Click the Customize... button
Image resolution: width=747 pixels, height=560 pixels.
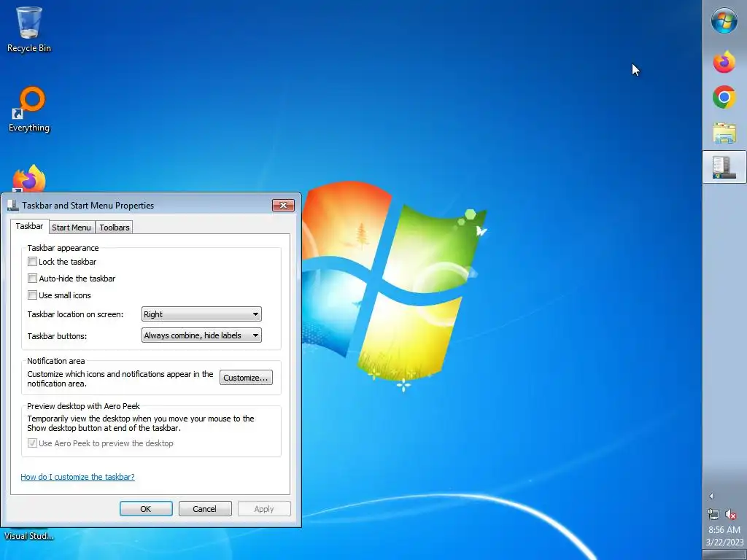(246, 378)
